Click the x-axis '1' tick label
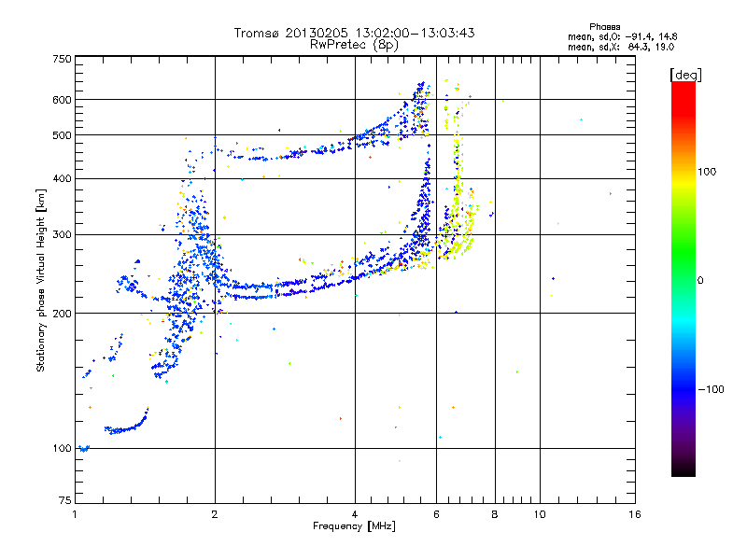The width and height of the screenshot is (747, 560). (76, 514)
